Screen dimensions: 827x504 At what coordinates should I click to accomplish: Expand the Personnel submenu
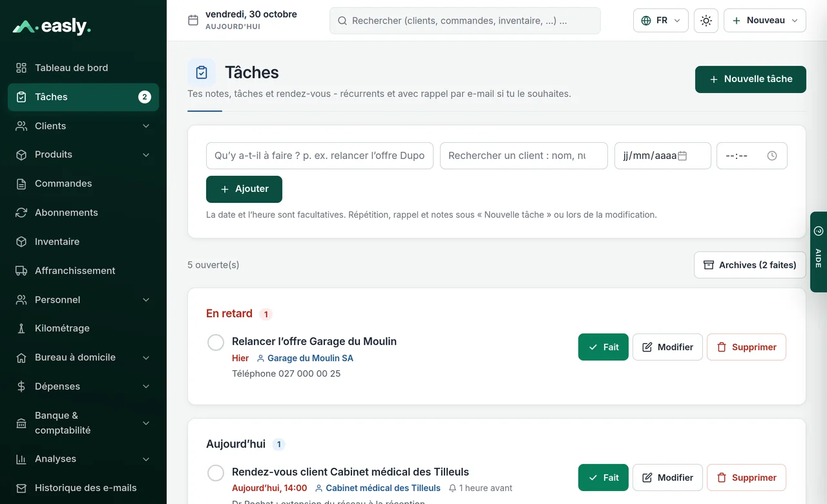(146, 300)
